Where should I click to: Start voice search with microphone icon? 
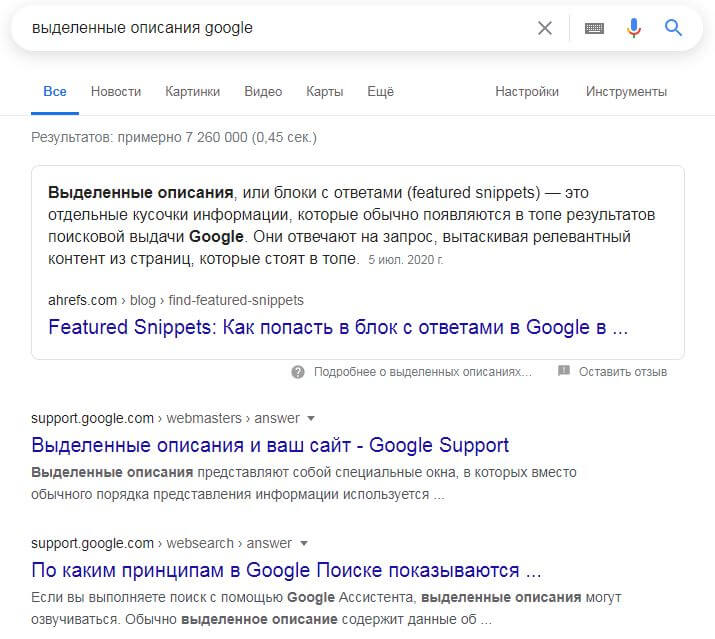coord(633,28)
